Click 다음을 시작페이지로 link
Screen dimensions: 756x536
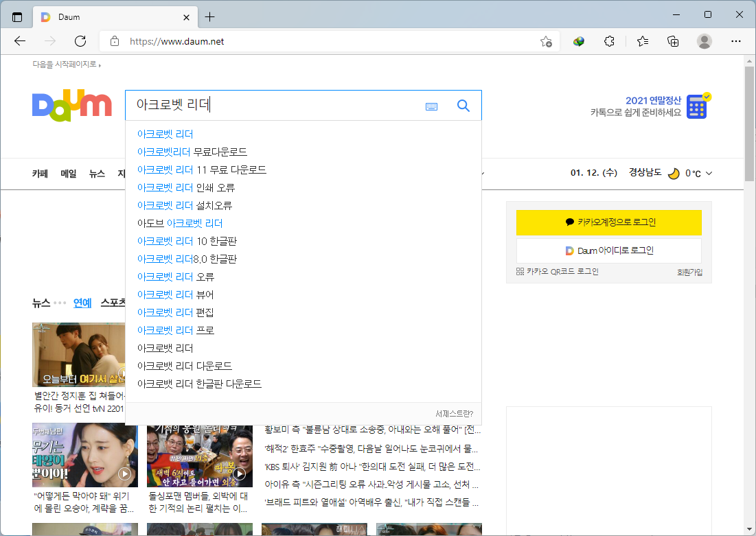[67, 64]
